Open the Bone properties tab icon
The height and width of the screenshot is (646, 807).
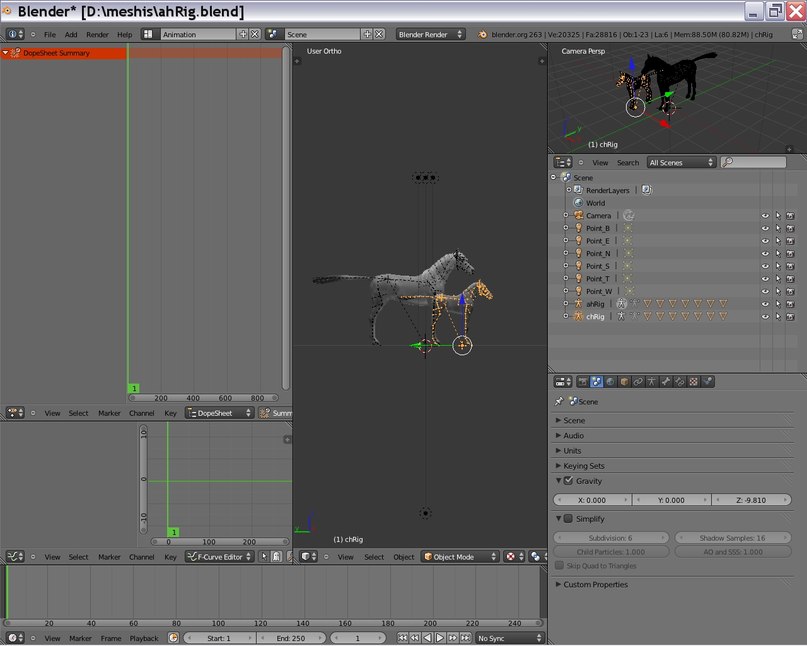coord(666,382)
